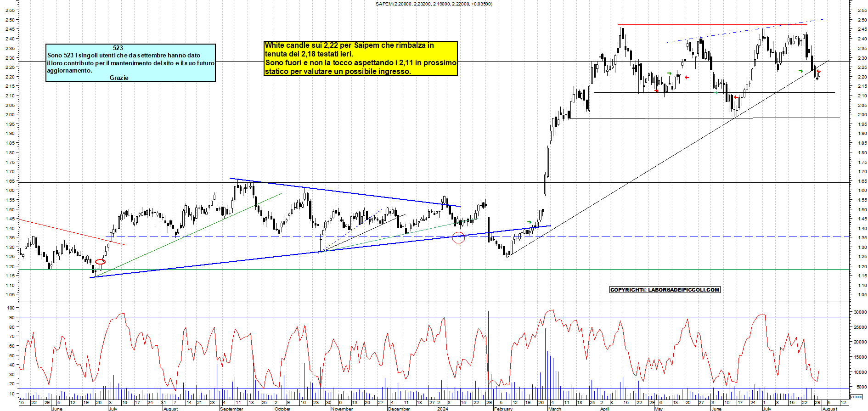Click the 'March' month label on time axis
Screen dimensions: 868x411
(x=554, y=409)
